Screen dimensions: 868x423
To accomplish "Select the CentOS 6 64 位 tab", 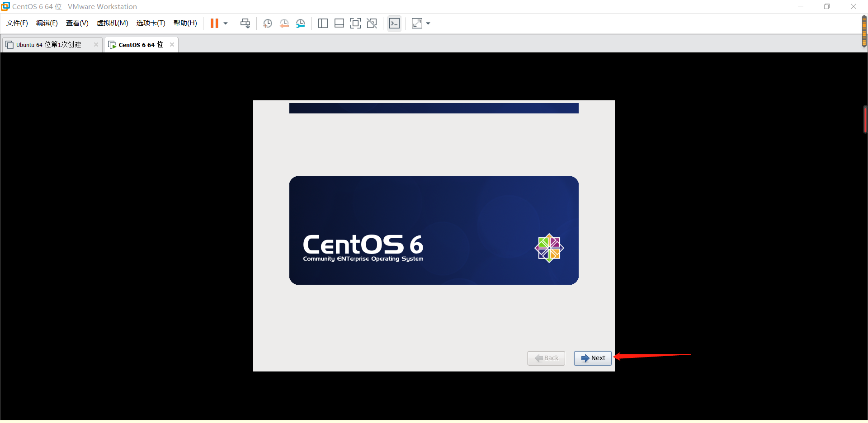I will click(141, 45).
